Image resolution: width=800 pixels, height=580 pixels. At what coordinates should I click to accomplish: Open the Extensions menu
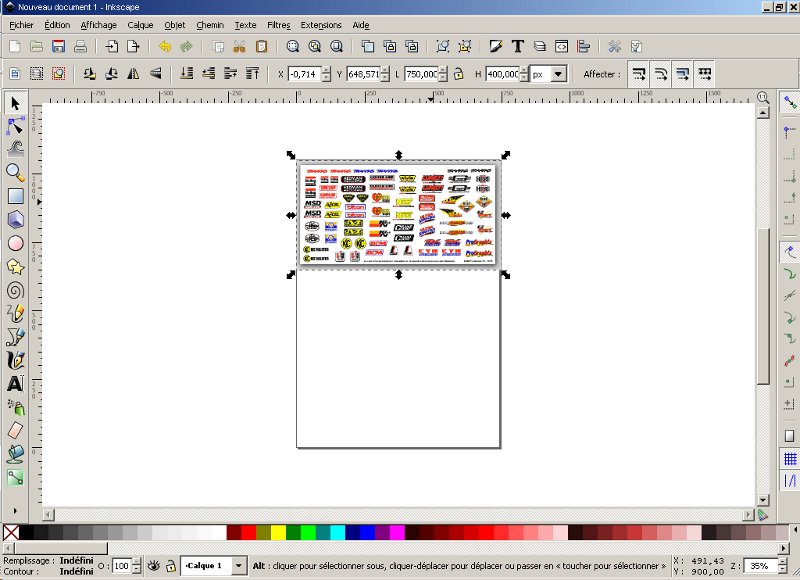[321, 25]
